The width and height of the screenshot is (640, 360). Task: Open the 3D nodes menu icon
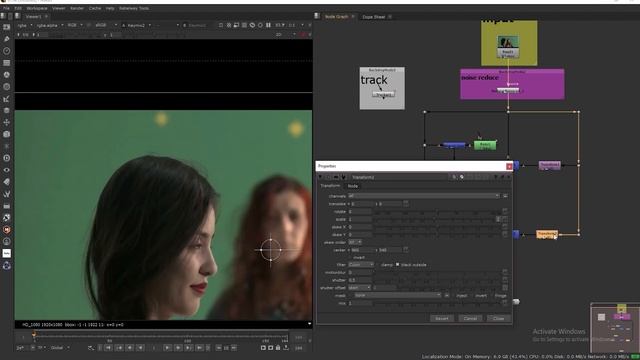(7, 134)
